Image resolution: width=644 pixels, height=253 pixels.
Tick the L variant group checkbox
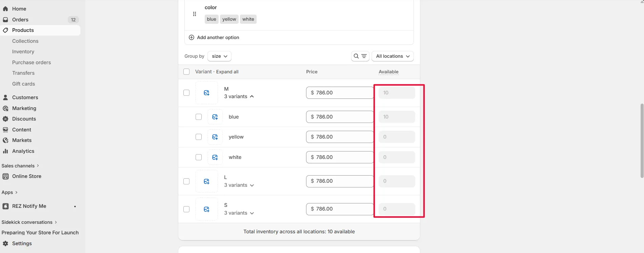186,181
